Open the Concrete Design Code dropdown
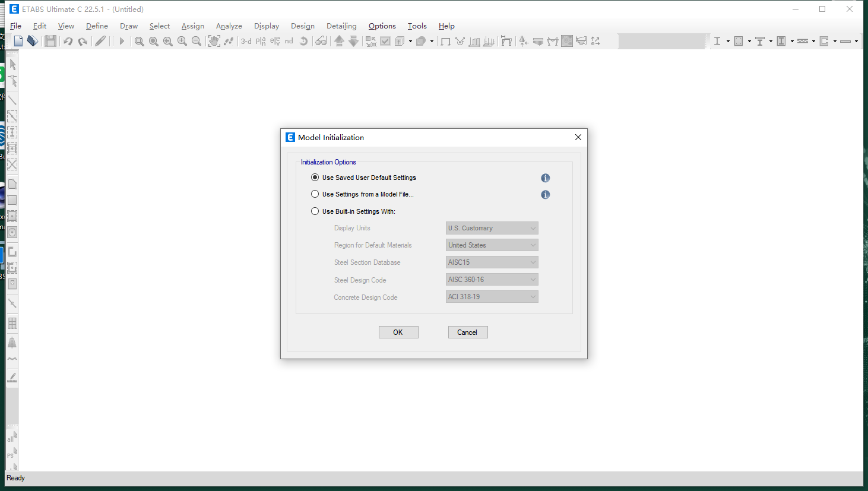Screen dimensions: 868x491 tap(492, 297)
